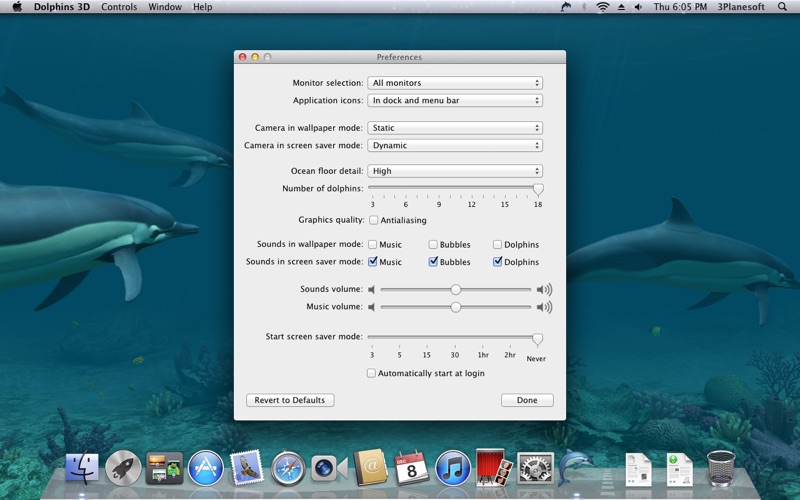The height and width of the screenshot is (500, 800).
Task: Check Automatically start at login
Action: (371, 373)
